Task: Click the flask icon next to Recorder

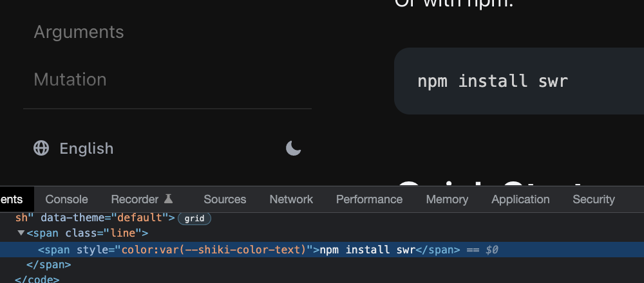Action: [168, 199]
